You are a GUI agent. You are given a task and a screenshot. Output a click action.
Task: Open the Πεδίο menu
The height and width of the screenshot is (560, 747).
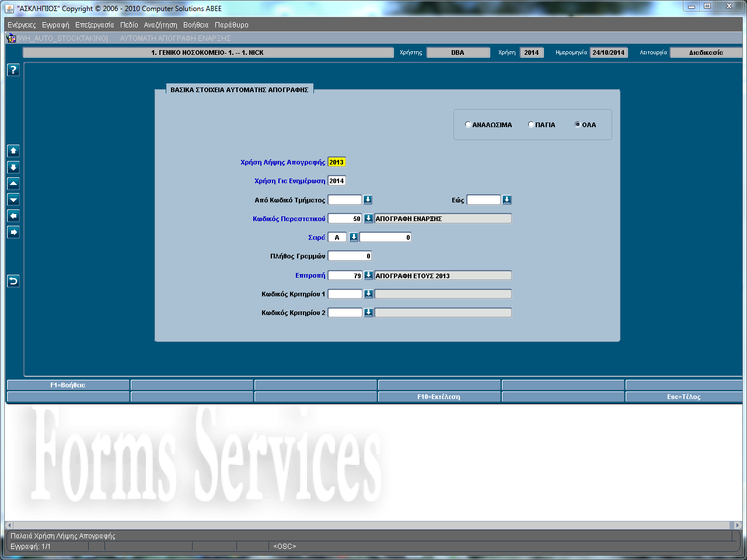point(129,25)
